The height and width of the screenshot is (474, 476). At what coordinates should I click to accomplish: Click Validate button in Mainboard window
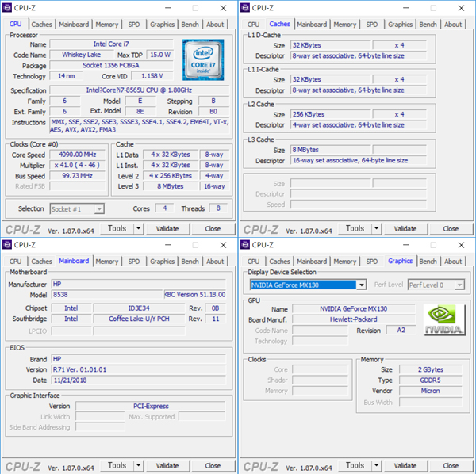point(167,466)
